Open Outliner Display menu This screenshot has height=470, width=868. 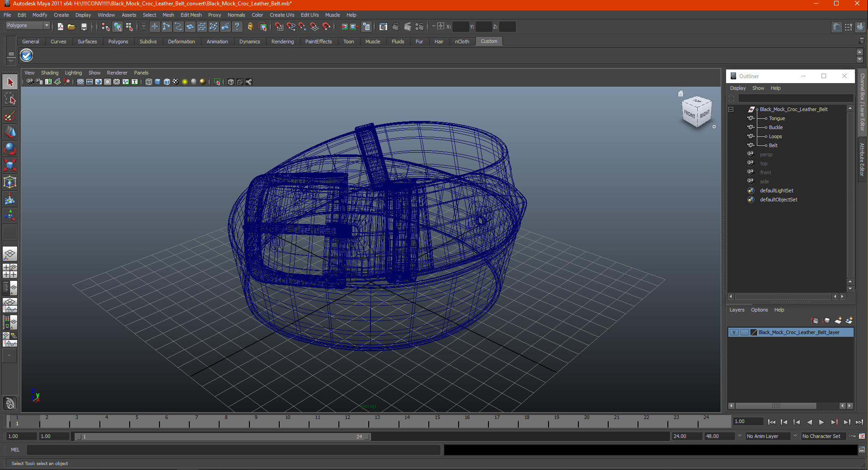coord(738,88)
